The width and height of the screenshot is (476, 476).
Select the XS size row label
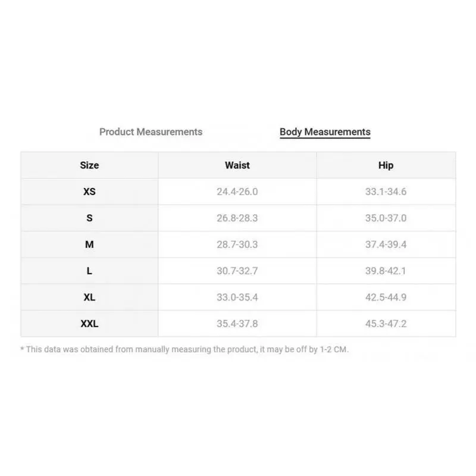pos(89,192)
